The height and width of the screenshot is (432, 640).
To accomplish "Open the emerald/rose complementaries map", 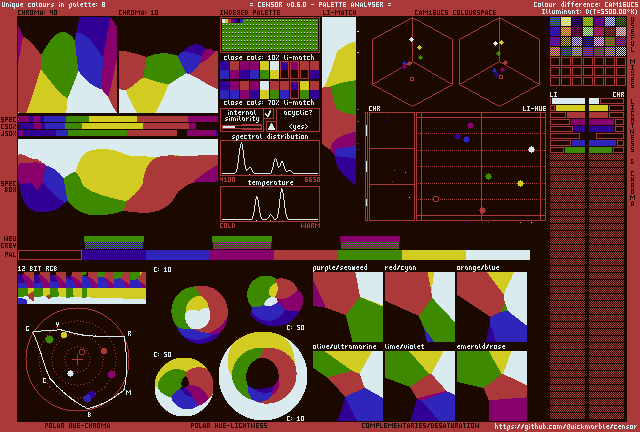I will click(x=492, y=386).
